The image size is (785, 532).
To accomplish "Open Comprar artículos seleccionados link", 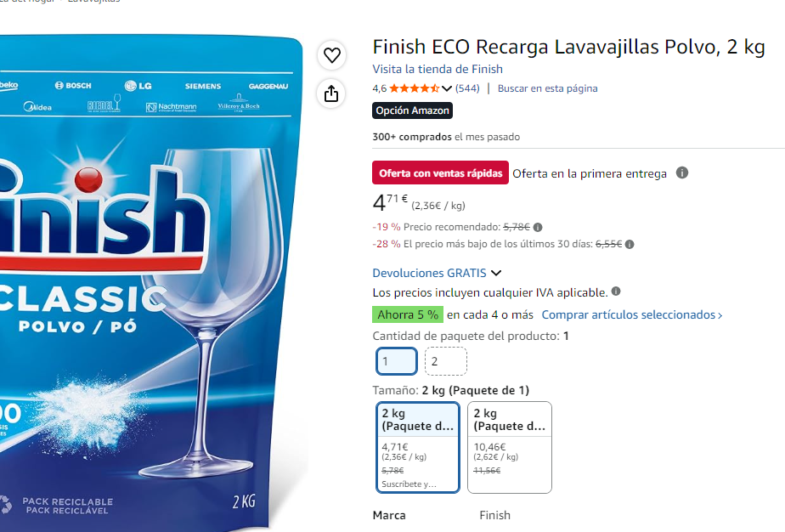I will coord(632,314).
